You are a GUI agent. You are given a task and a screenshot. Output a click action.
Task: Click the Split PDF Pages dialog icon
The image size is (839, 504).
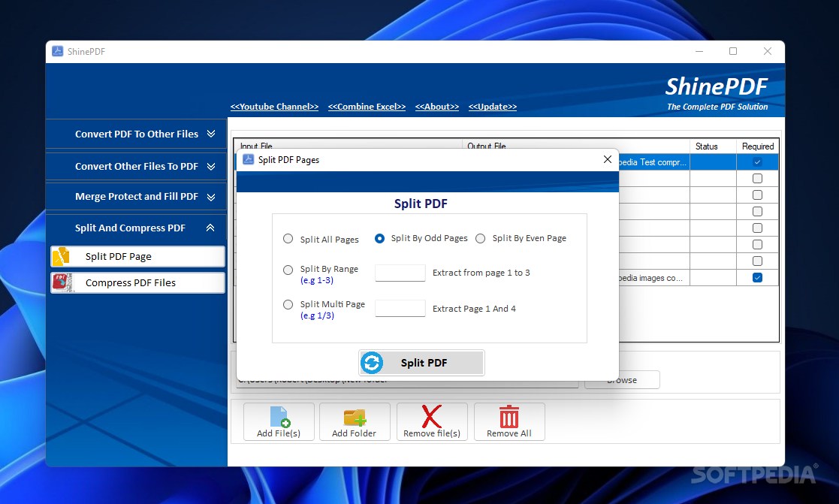click(x=249, y=159)
